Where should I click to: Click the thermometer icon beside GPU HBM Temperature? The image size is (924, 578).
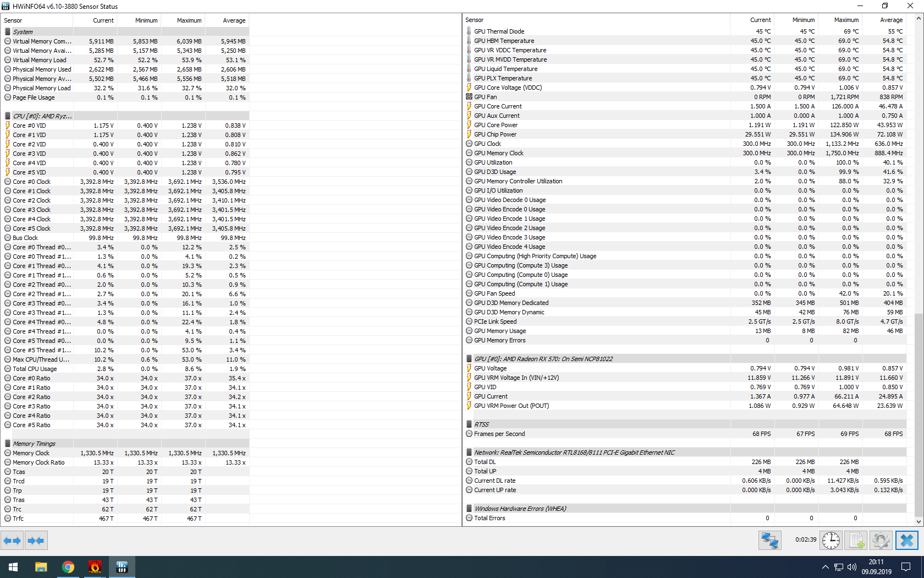point(469,41)
